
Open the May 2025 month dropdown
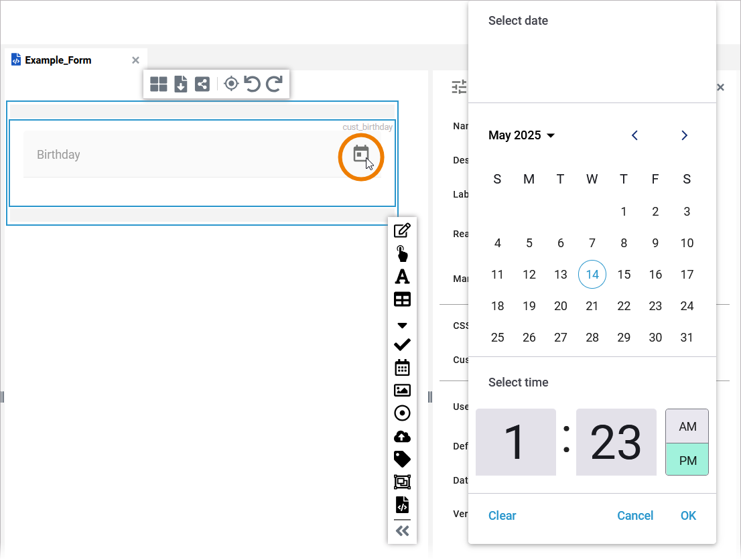[522, 135]
